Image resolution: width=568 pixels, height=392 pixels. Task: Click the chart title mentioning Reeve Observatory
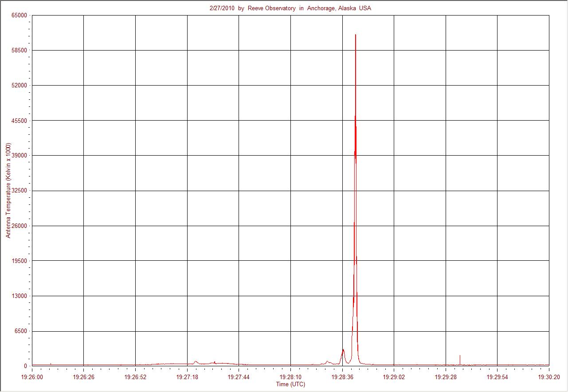[290, 8]
